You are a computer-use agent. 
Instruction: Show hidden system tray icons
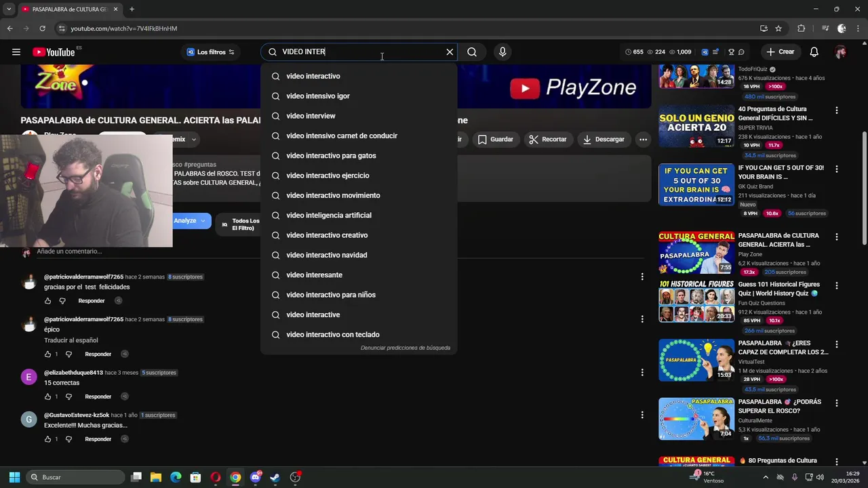click(767, 477)
